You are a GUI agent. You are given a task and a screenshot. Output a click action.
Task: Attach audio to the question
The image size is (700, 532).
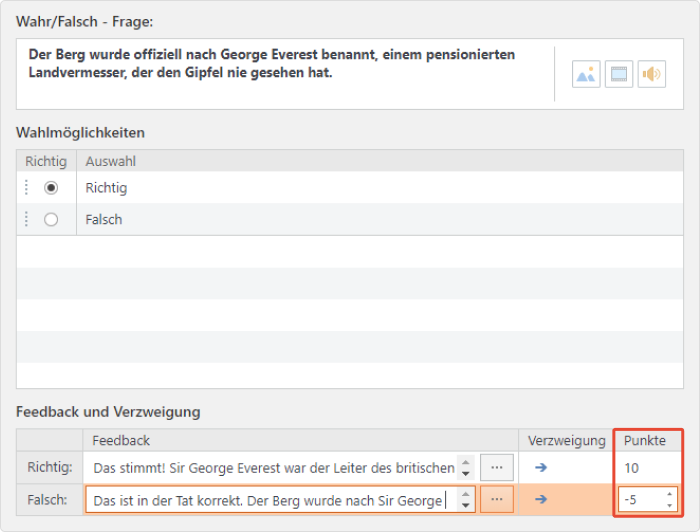tap(651, 74)
